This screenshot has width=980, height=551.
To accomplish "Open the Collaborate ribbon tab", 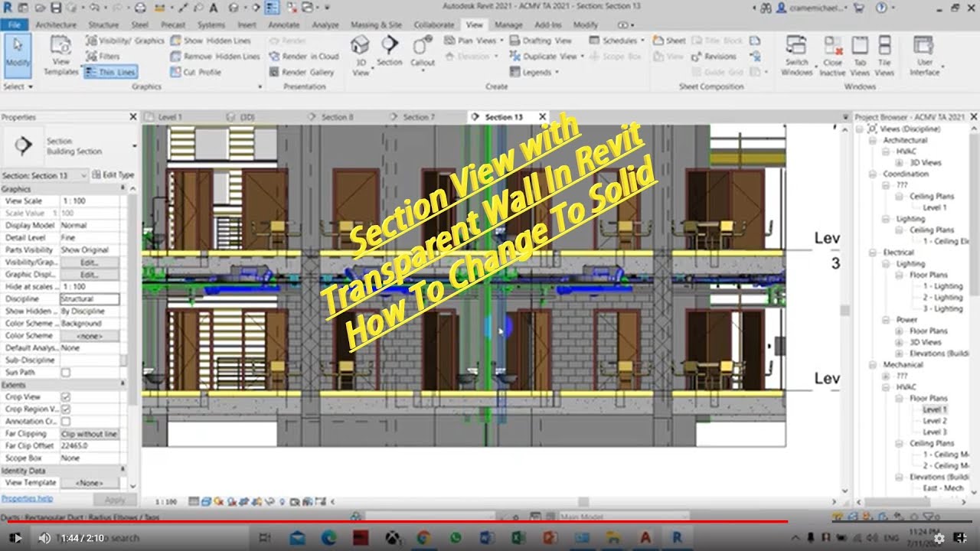I will click(x=434, y=24).
